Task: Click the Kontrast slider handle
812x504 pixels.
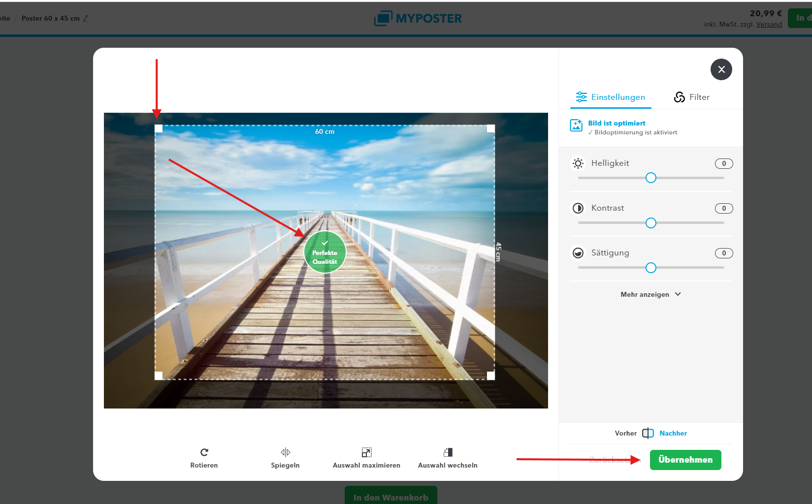Action: [651, 223]
